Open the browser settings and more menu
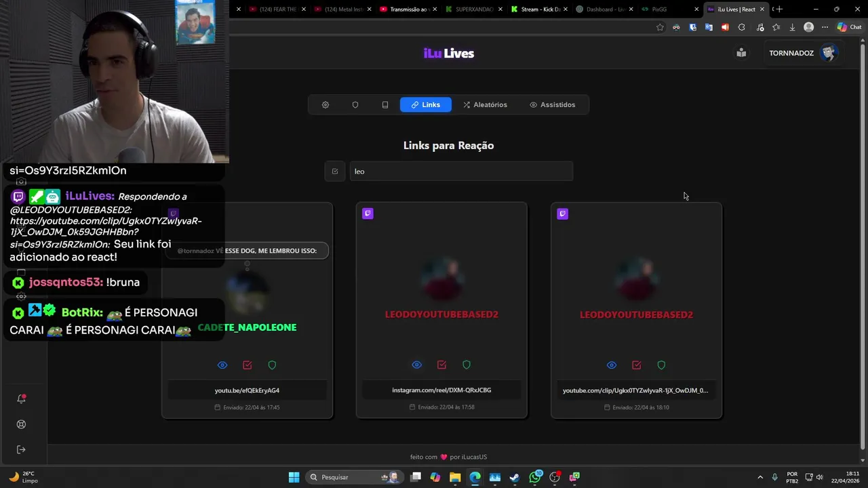The image size is (868, 488). 825,27
